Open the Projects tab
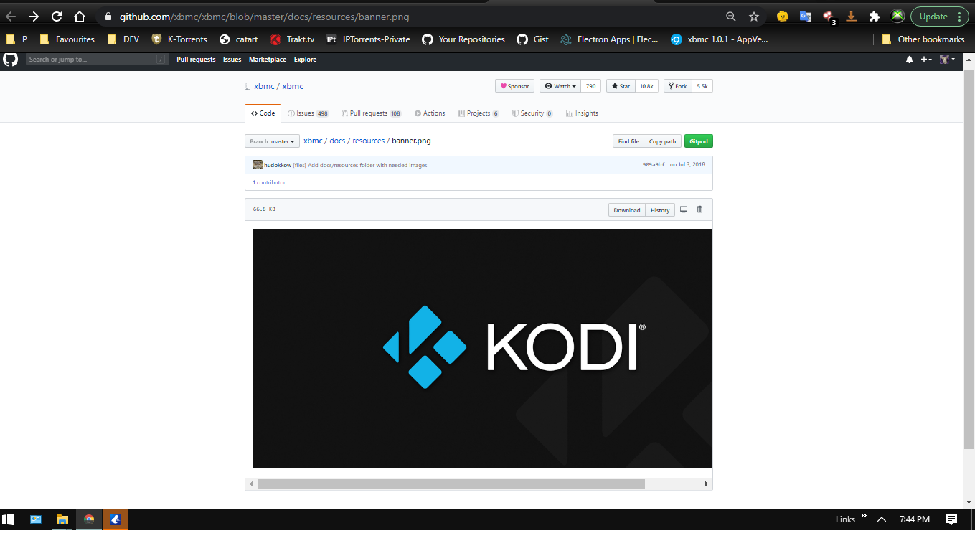980x551 pixels. tap(478, 113)
